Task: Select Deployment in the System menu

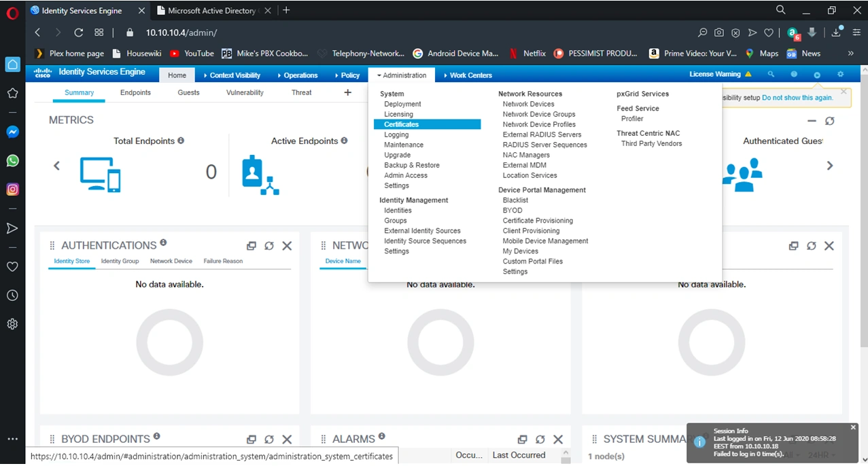Action: 402,104
